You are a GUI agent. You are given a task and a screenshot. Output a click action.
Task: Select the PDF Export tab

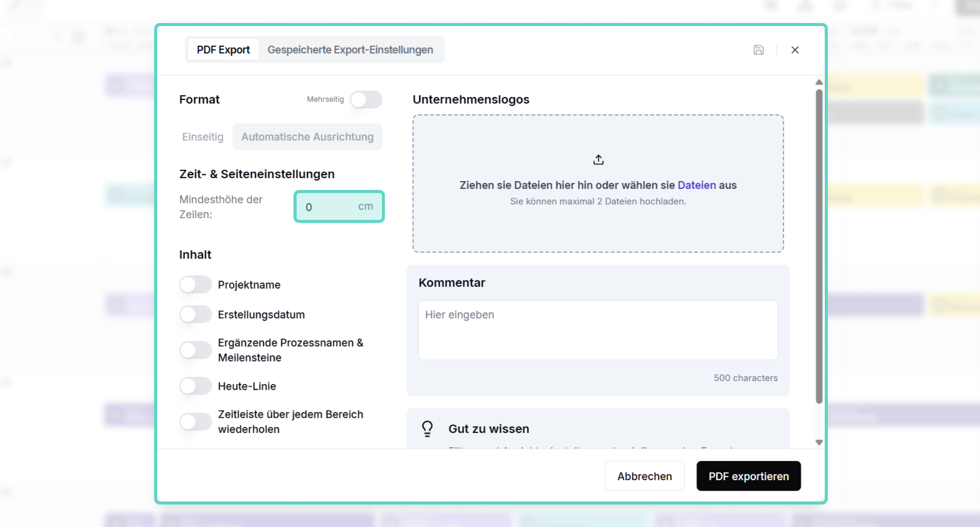(x=223, y=50)
